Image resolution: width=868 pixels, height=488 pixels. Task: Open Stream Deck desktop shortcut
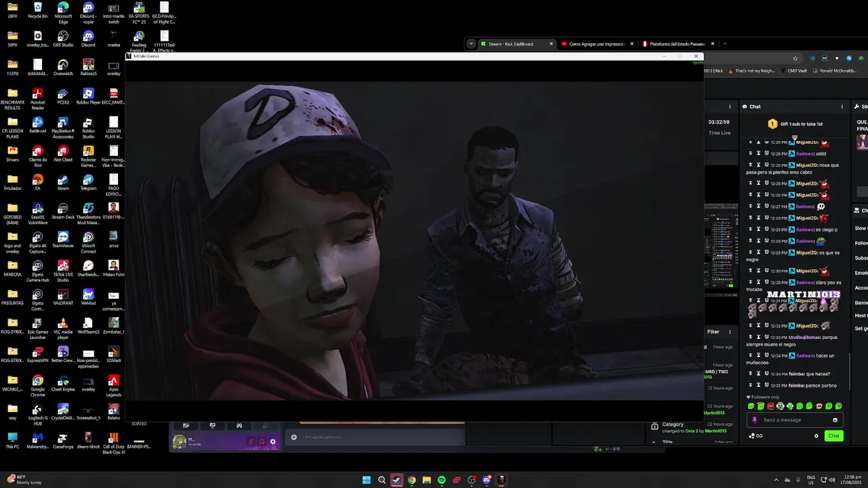(63, 211)
